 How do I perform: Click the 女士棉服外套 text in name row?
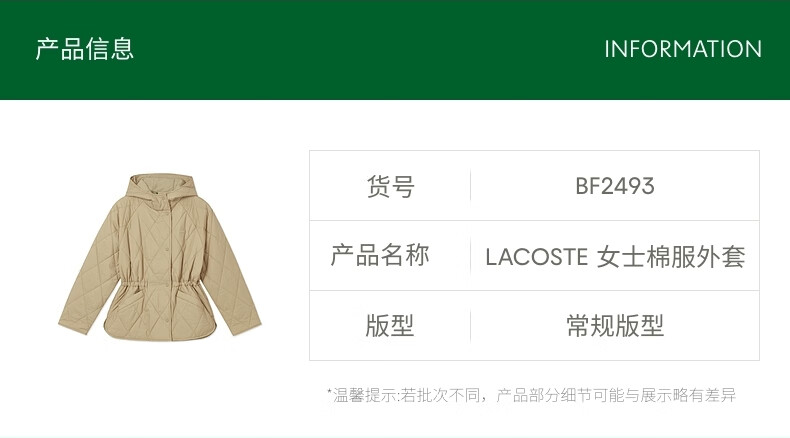coord(671,257)
